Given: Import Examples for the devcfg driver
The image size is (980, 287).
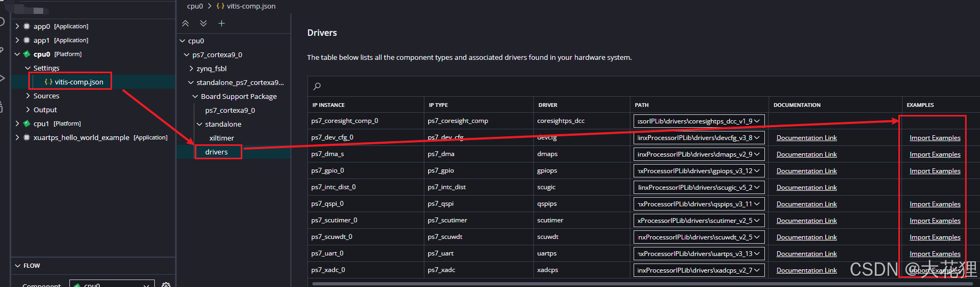Looking at the screenshot, I should click(x=935, y=138).
